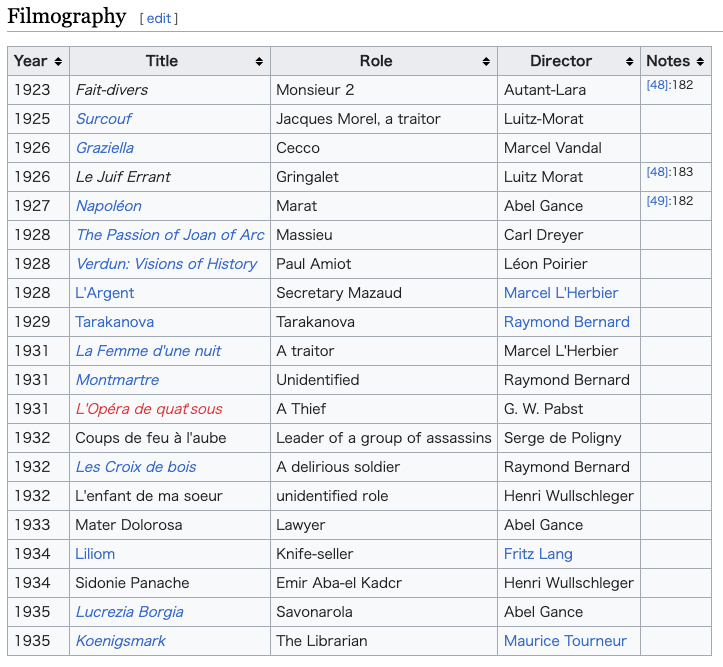The width and height of the screenshot is (723, 667).
Task: Select the Fait-divers title cell
Action: 170,90
